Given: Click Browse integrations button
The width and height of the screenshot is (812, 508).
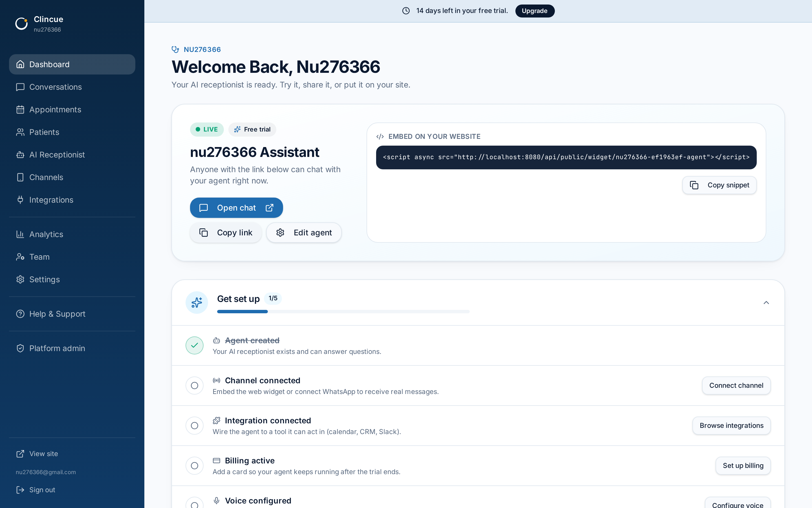Looking at the screenshot, I should (x=731, y=425).
